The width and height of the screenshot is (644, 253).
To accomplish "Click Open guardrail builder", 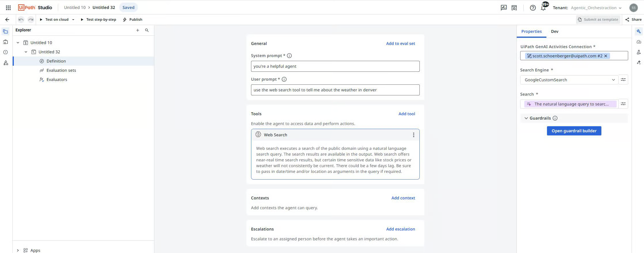I will click(574, 131).
